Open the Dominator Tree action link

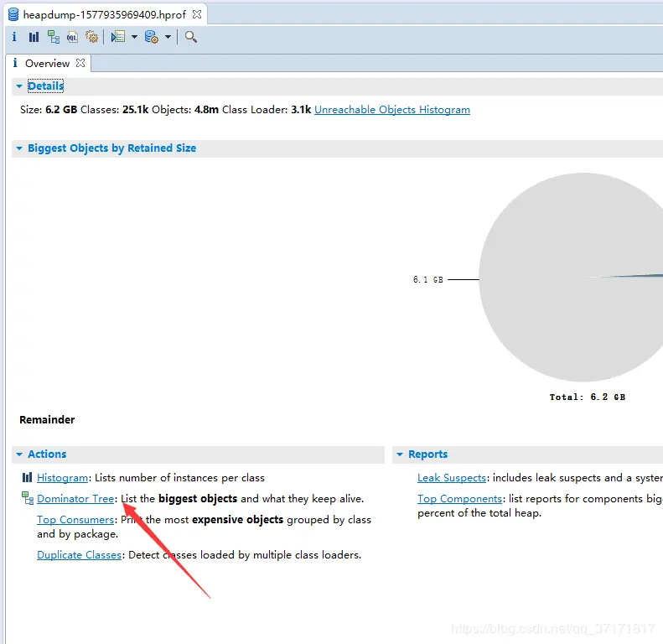(75, 499)
